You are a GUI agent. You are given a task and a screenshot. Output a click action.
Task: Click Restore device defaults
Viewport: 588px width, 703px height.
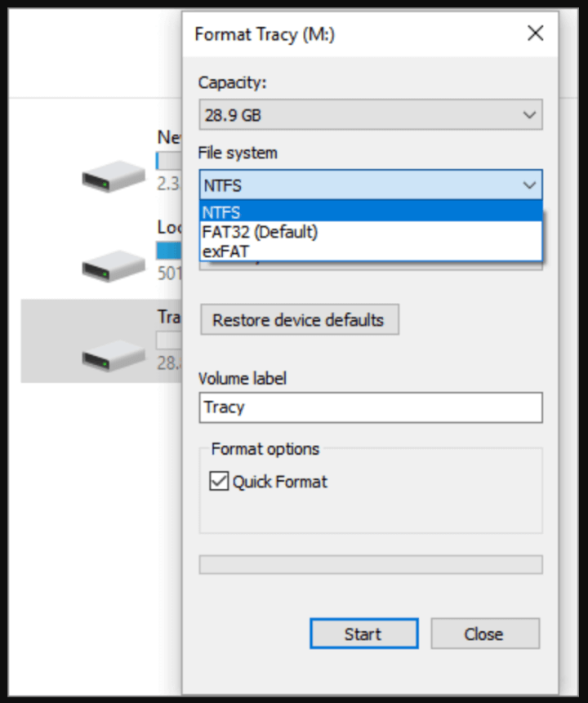[299, 321]
